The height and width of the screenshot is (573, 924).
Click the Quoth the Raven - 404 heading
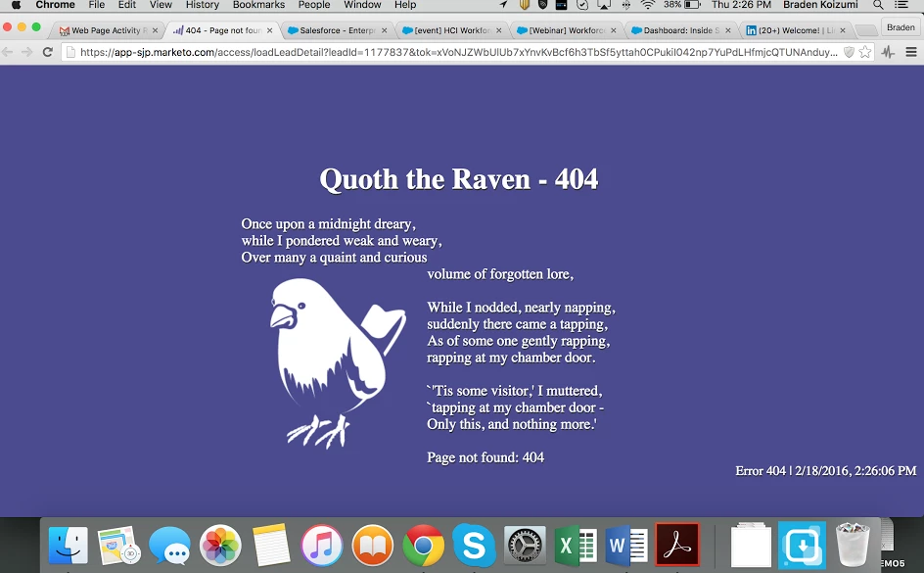[458, 179]
